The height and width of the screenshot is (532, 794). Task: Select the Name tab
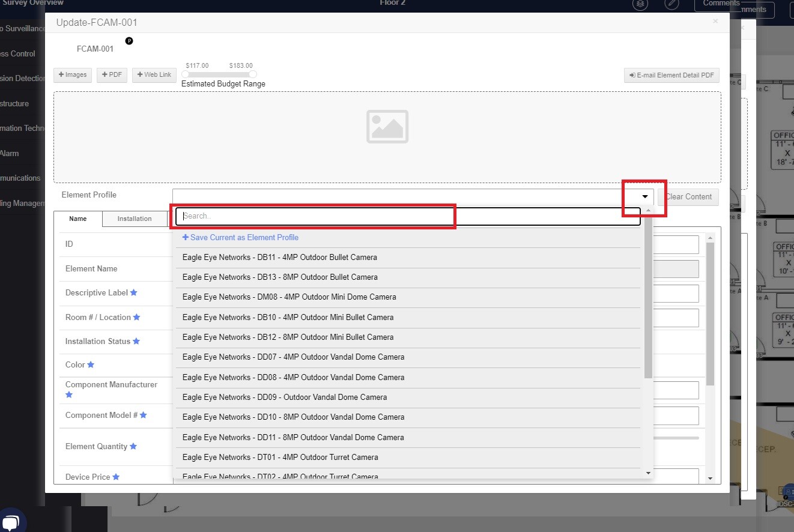[x=78, y=219]
